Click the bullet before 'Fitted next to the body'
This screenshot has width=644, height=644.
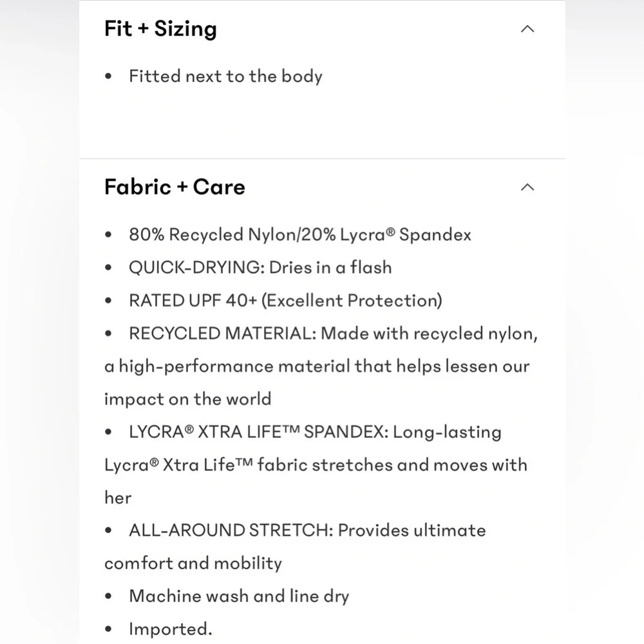[x=108, y=77]
